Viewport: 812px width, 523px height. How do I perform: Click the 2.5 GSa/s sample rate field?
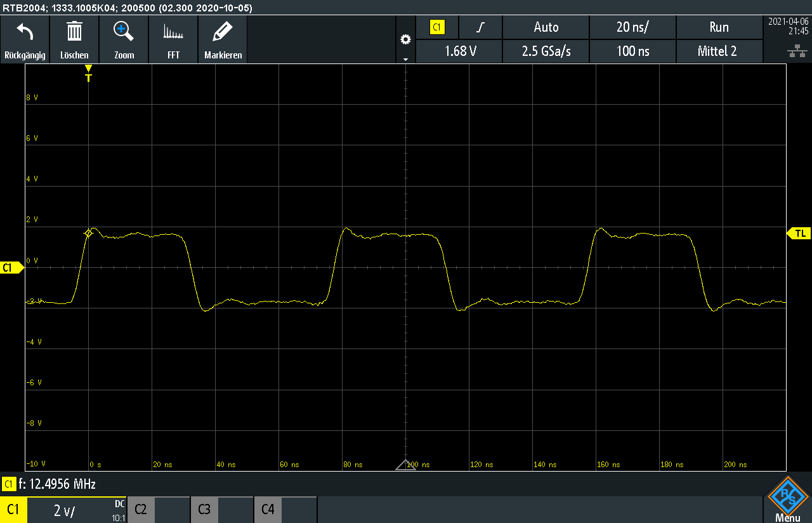546,51
